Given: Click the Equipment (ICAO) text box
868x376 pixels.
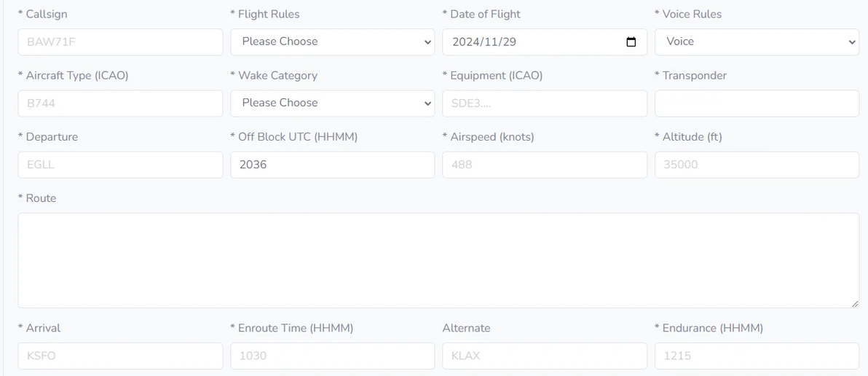Looking at the screenshot, I should tap(544, 103).
